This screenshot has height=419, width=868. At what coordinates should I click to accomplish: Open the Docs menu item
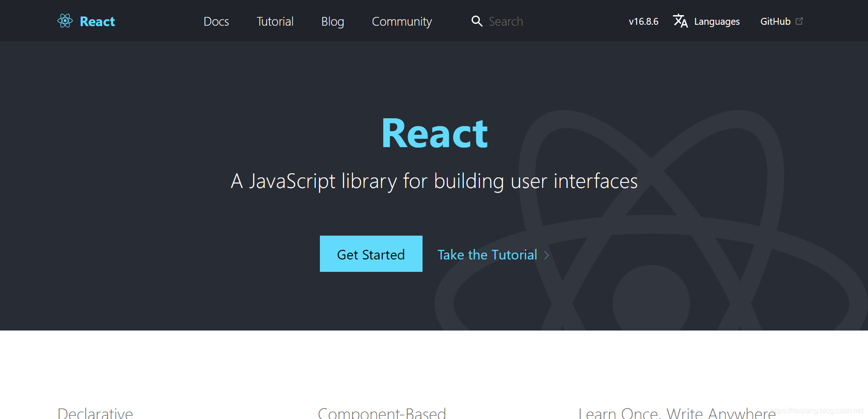216,22
